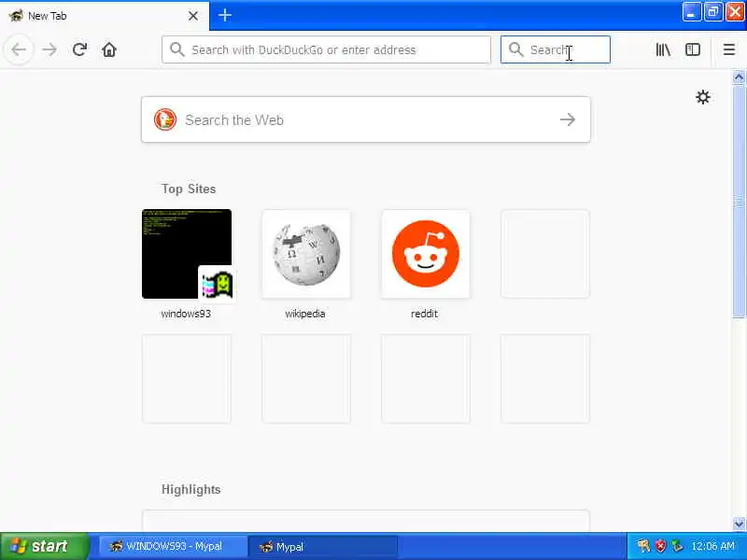Open the hamburger application menu
This screenshot has height=560, width=747.
click(x=729, y=49)
